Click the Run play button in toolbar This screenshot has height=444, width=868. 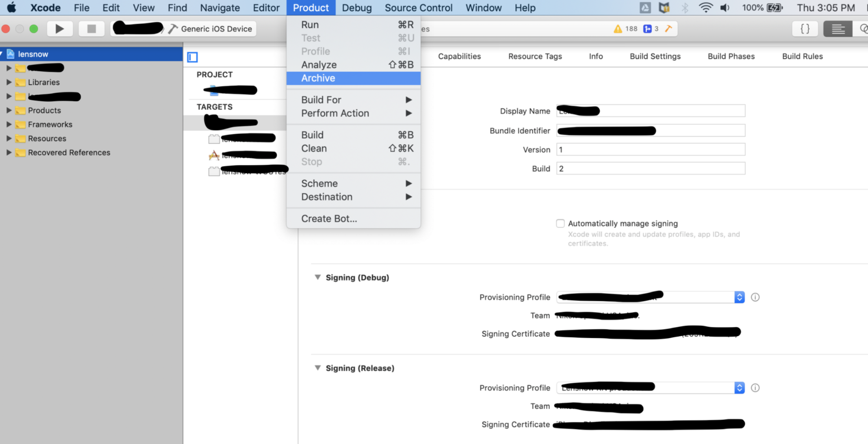pos(59,29)
